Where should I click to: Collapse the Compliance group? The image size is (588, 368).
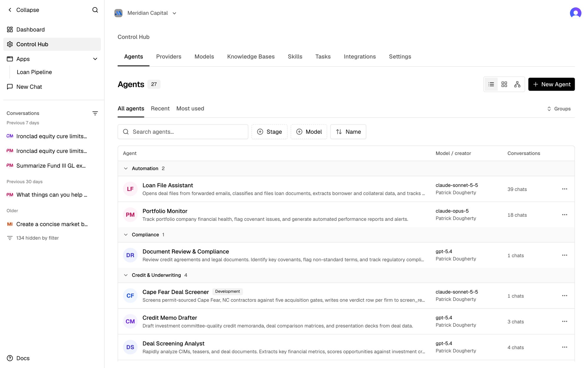point(126,235)
